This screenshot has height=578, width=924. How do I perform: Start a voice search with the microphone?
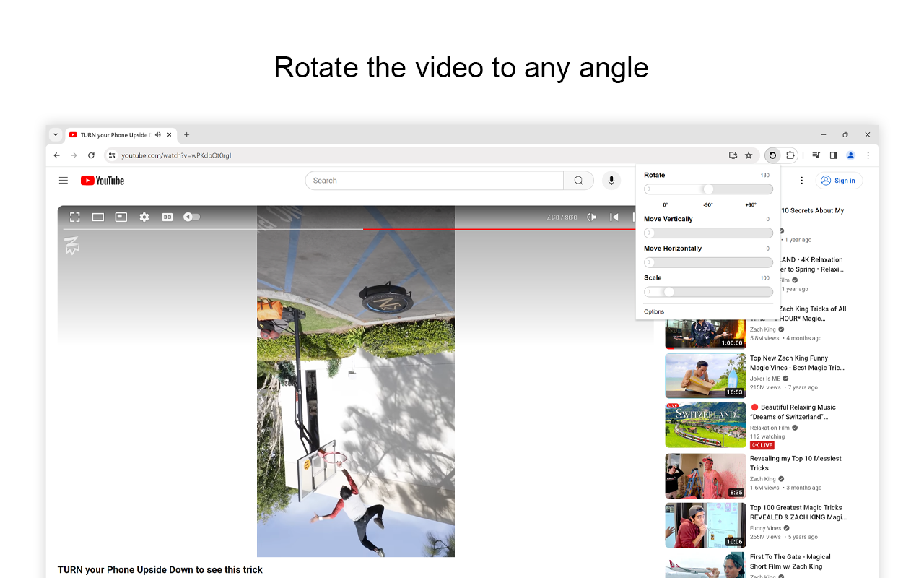point(611,180)
